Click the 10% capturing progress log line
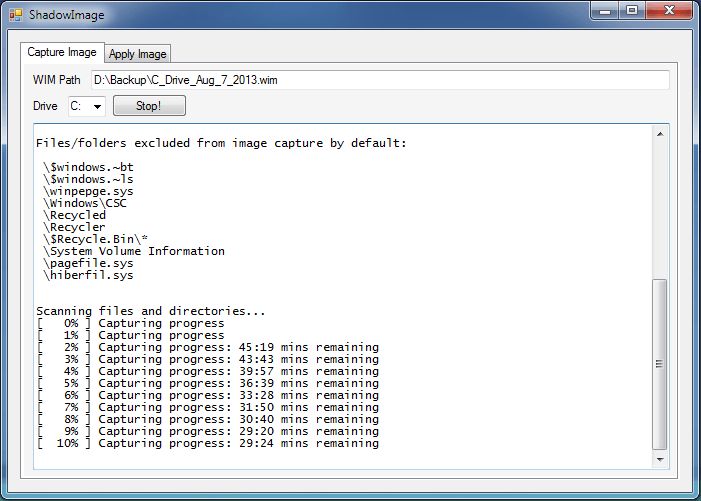The width and height of the screenshot is (701, 501). tap(207, 443)
